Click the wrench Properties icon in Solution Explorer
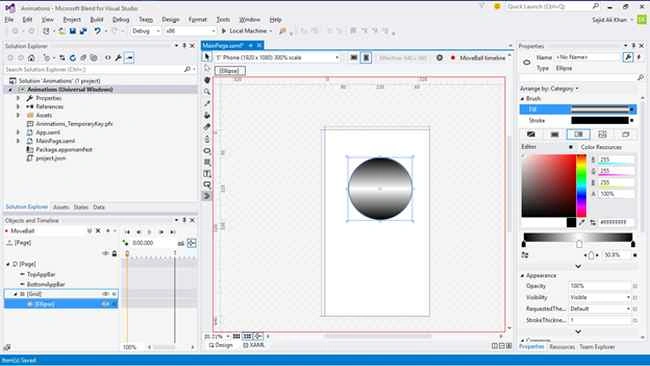The image size is (650, 366). [119, 58]
